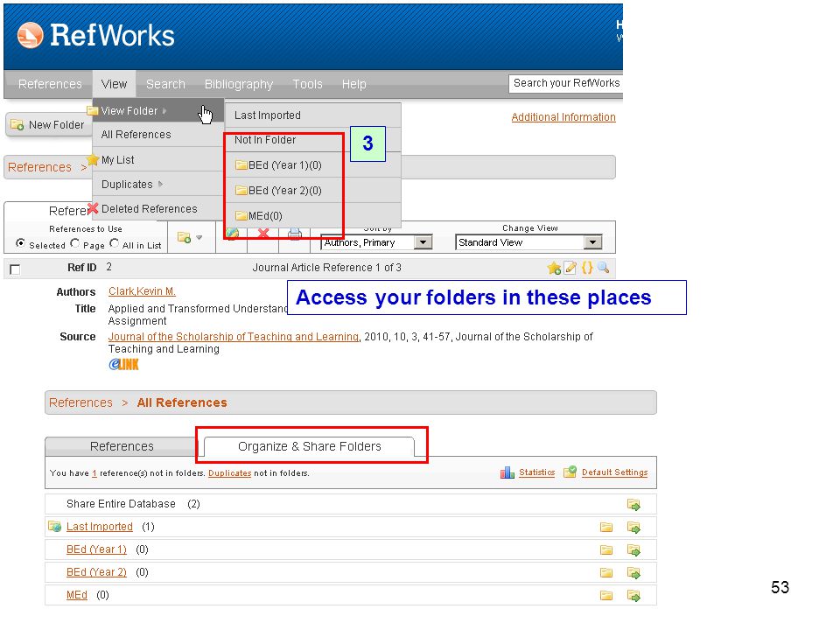This screenshot has width=840, height=630.
Task: Click the Last Imported globe folder icon
Action: pos(54,527)
